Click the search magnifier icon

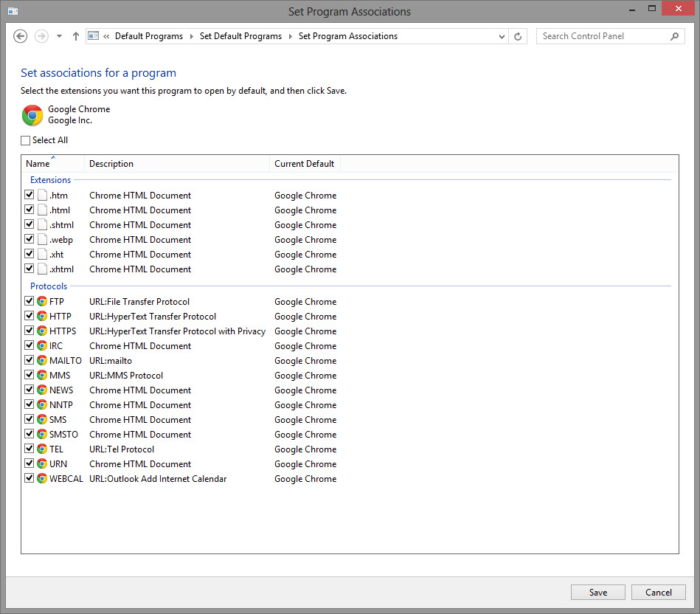(675, 36)
